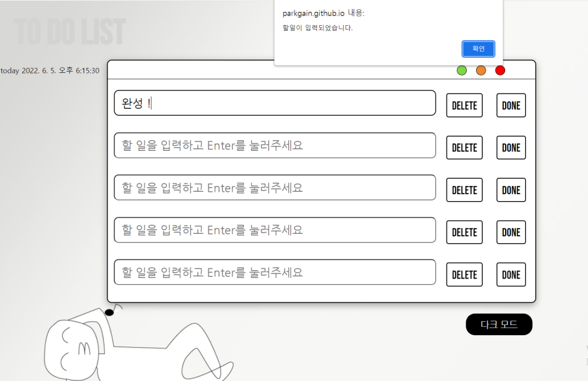This screenshot has height=381, width=588.
Task: Click DONE in the third to-do row
Action: (511, 190)
